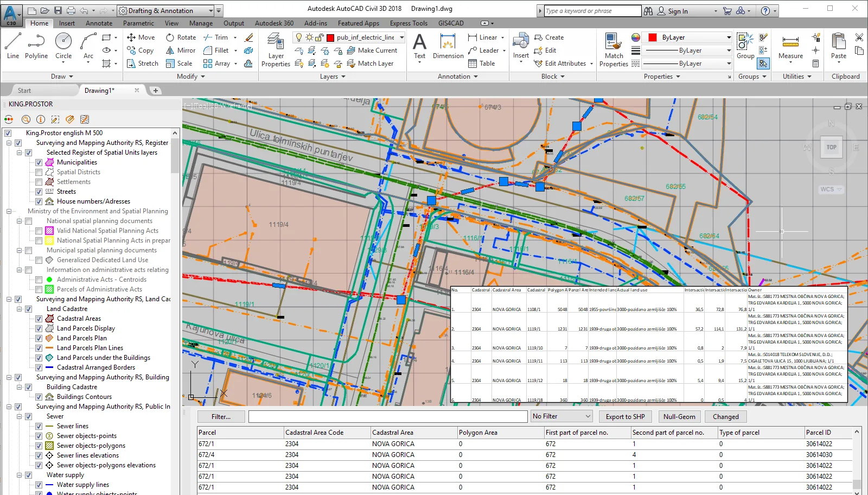Select the Line drawing tool
The width and height of the screenshot is (868, 495).
coord(13,45)
